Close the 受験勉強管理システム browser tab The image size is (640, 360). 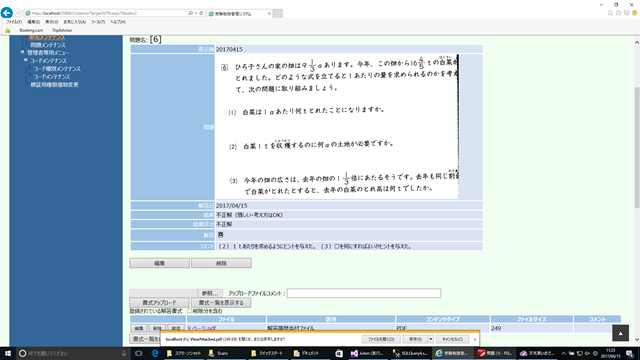pyautogui.click(x=269, y=13)
